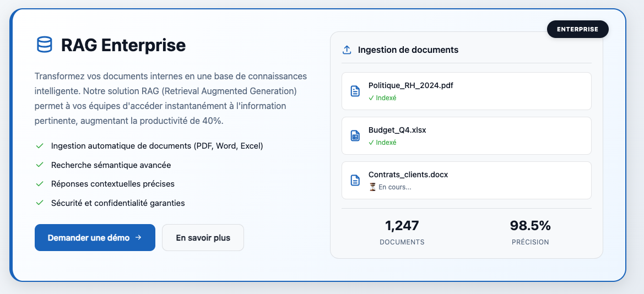644x294 pixels.
Task: Click the checkmark beside Recherche sémantique avancée
Action: pyautogui.click(x=40, y=165)
